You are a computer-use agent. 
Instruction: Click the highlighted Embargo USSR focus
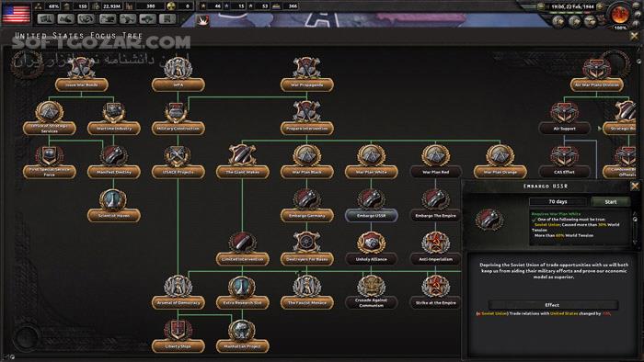(x=372, y=215)
